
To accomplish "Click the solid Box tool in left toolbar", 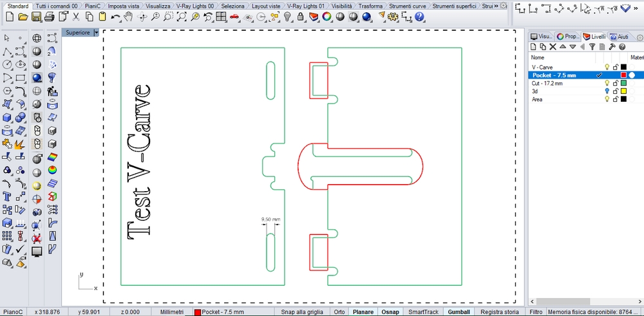I will click(7, 117).
